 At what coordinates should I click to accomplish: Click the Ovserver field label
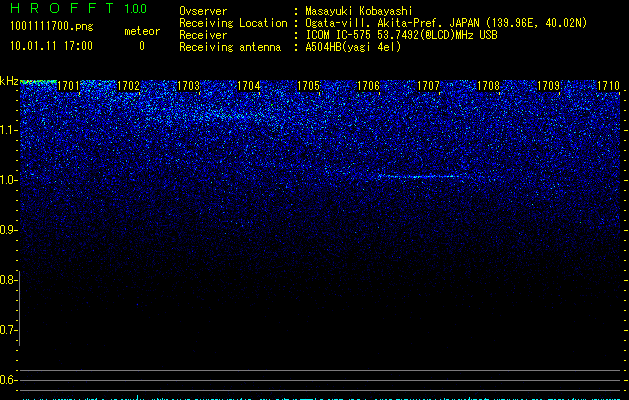(x=203, y=11)
